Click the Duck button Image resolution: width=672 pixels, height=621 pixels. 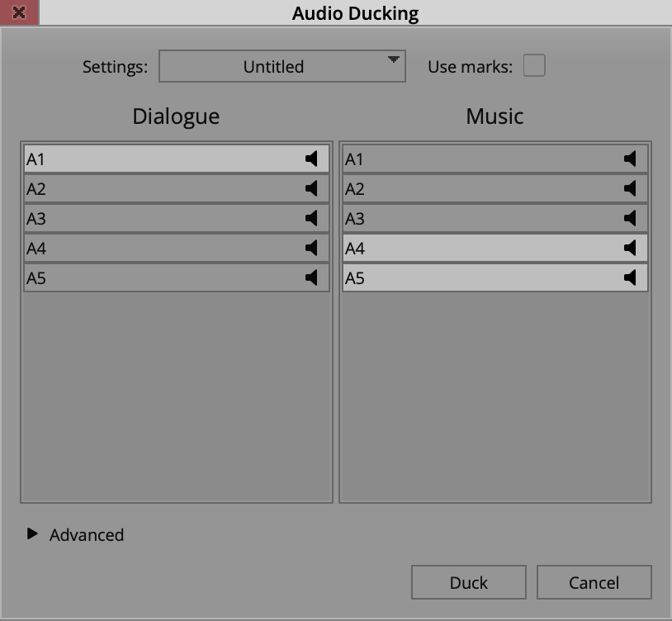468,582
